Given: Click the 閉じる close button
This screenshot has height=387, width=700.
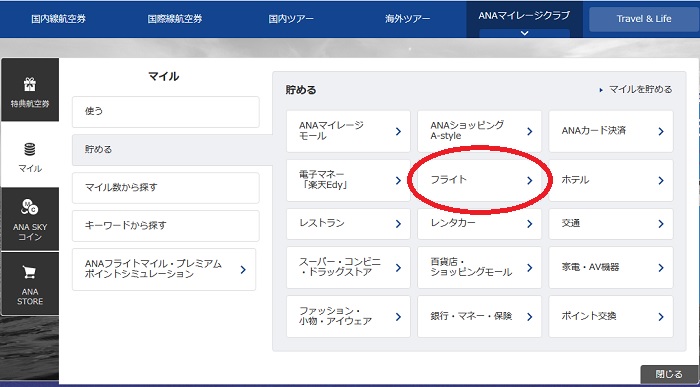Looking at the screenshot, I should coord(669,374).
